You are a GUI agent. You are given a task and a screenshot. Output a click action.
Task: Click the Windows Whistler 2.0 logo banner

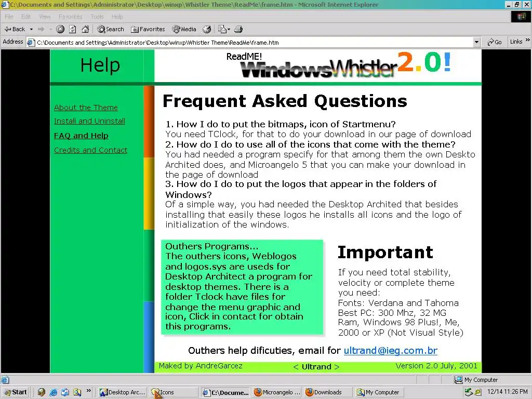click(345, 65)
